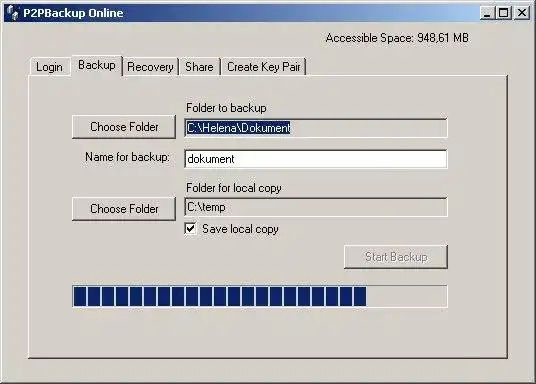Screen dimensions: 536x384
Task: Select the Backup tab
Action: click(x=97, y=65)
